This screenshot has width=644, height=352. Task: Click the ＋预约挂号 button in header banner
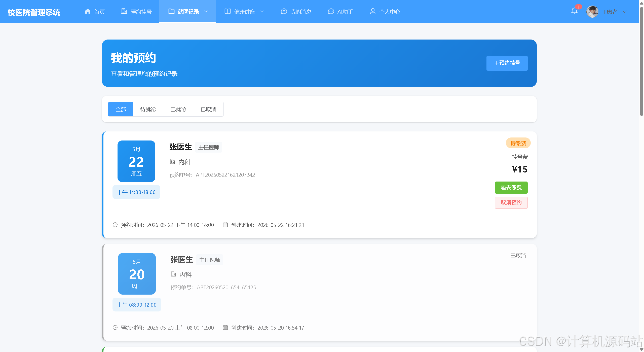[x=507, y=63]
